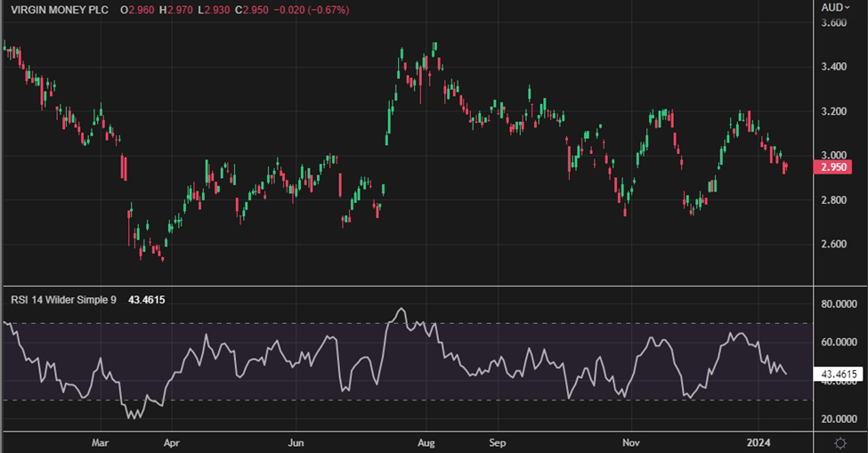Click the 2.800 price axis label
868x453 pixels.
833,199
